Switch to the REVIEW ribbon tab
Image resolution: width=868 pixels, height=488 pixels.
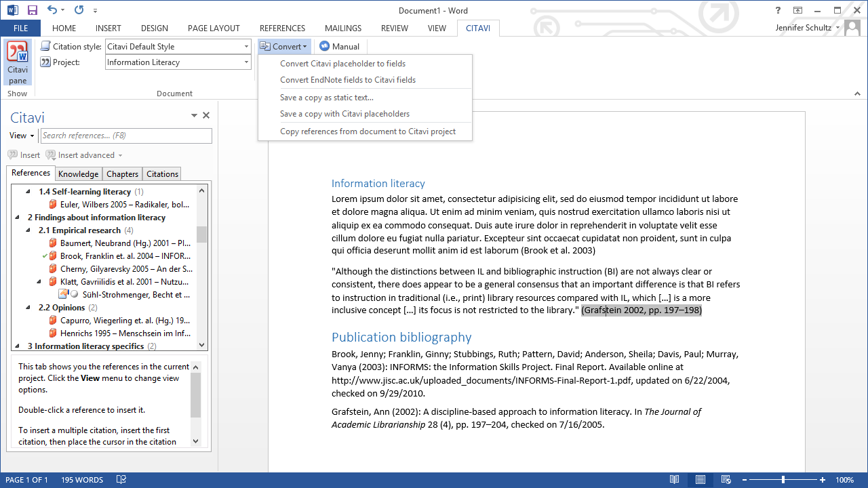point(395,28)
